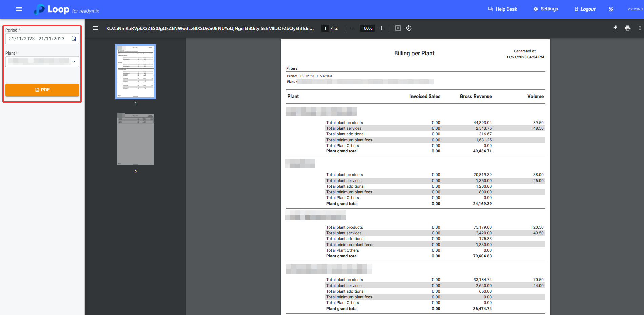This screenshot has width=644, height=315.
Task: Toggle the PDF thumbnail sidebar
Action: click(x=96, y=28)
